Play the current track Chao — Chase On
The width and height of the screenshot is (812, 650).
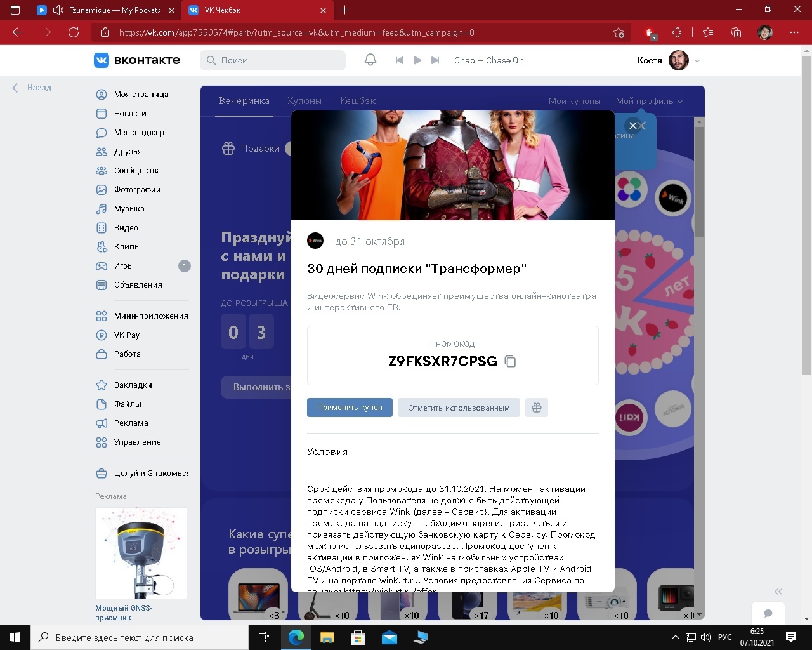tap(417, 60)
